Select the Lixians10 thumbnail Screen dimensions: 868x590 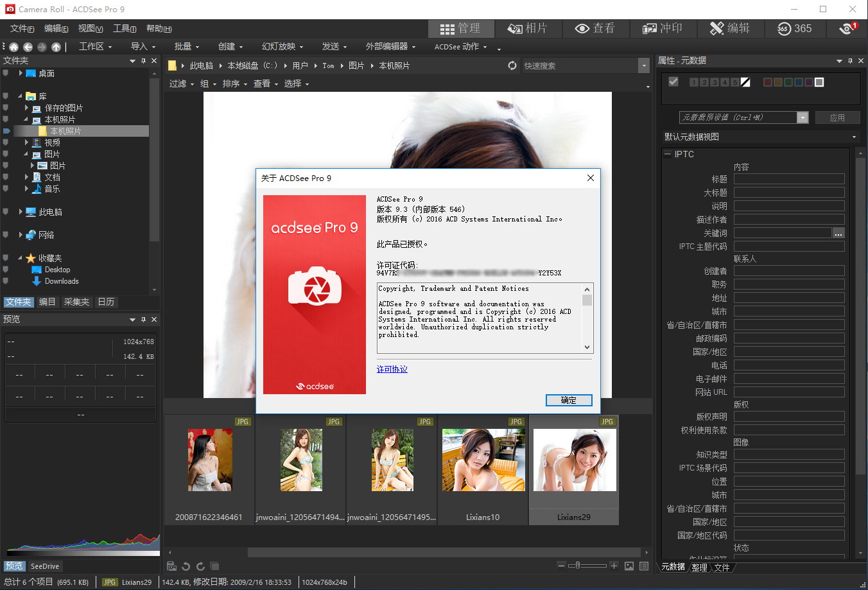point(483,470)
